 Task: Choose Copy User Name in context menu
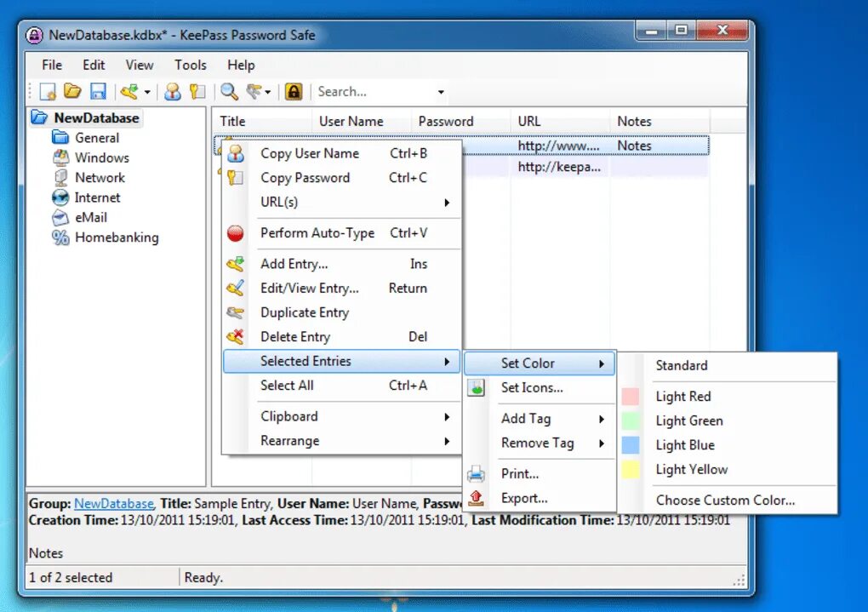[341, 153]
